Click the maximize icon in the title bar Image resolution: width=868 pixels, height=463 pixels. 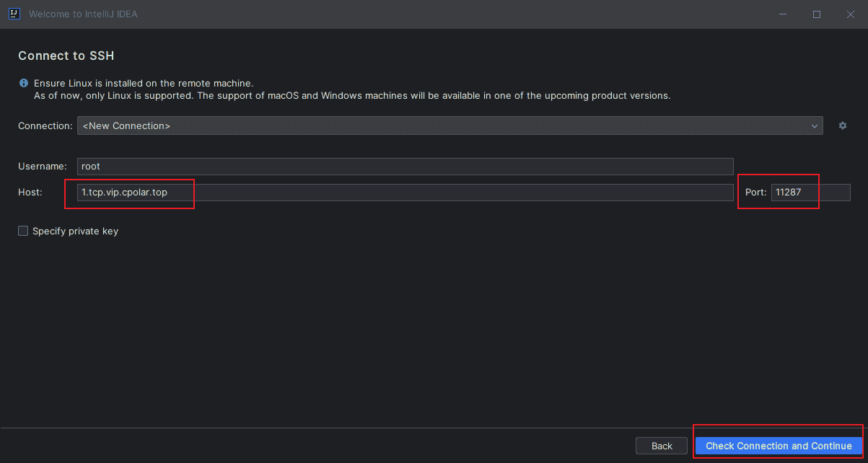(816, 14)
